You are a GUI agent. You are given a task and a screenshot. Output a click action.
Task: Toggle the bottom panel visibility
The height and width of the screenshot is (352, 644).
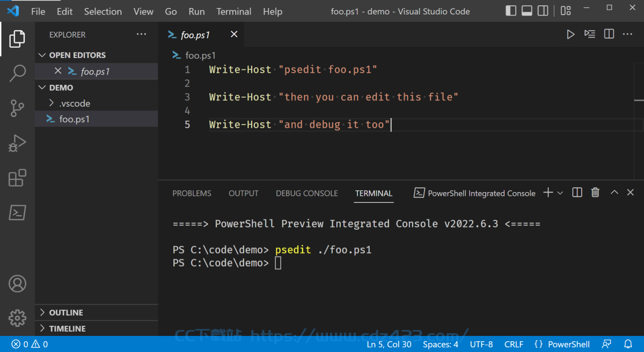(x=527, y=11)
